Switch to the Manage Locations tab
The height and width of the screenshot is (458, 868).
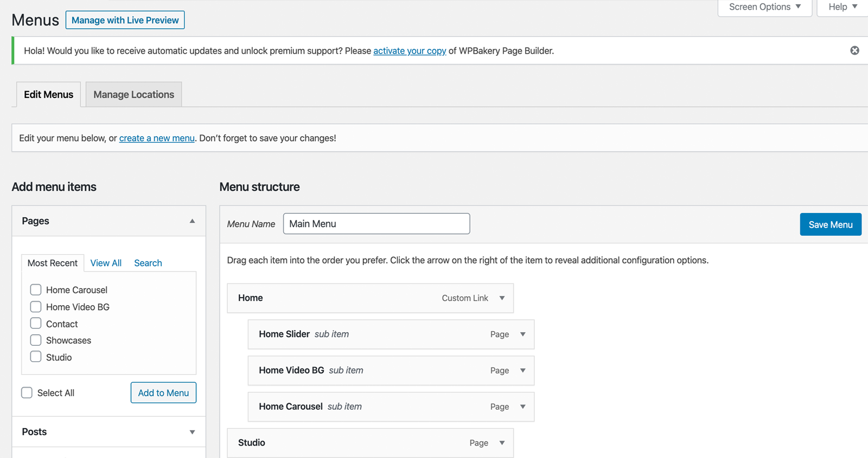coord(133,94)
